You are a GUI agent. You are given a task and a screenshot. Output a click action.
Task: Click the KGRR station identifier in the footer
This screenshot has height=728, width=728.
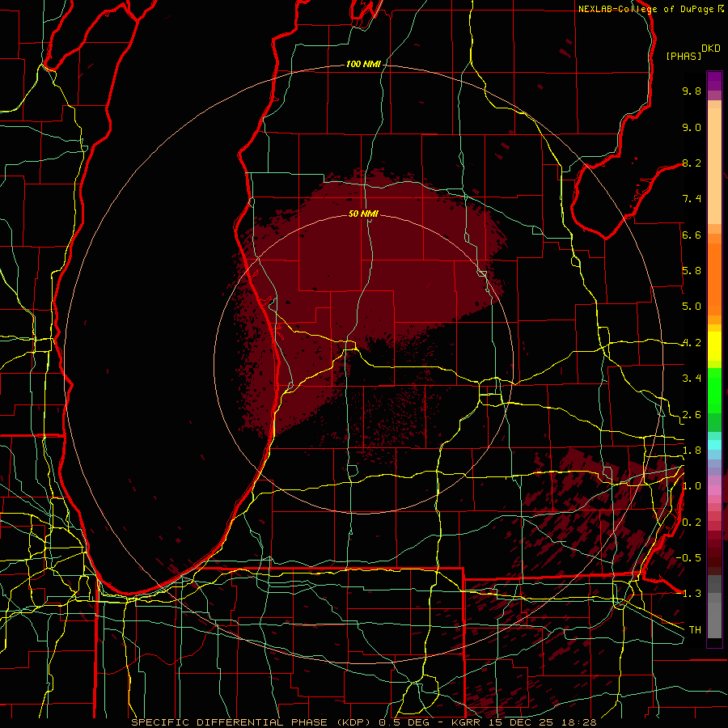click(466, 722)
